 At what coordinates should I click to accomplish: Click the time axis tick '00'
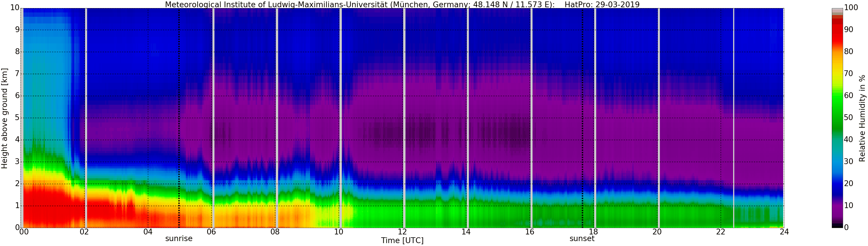coord(24,232)
